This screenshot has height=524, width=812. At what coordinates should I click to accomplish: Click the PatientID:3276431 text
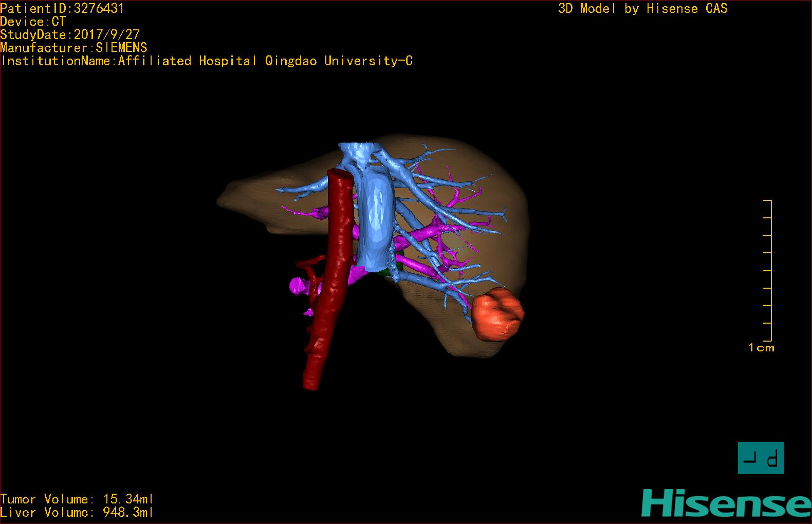62,8
